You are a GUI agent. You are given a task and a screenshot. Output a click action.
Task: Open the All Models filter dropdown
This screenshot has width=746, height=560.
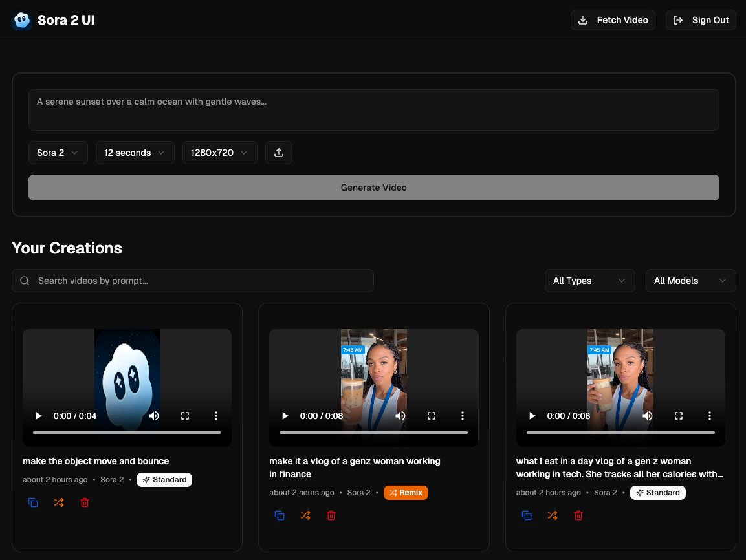(690, 281)
